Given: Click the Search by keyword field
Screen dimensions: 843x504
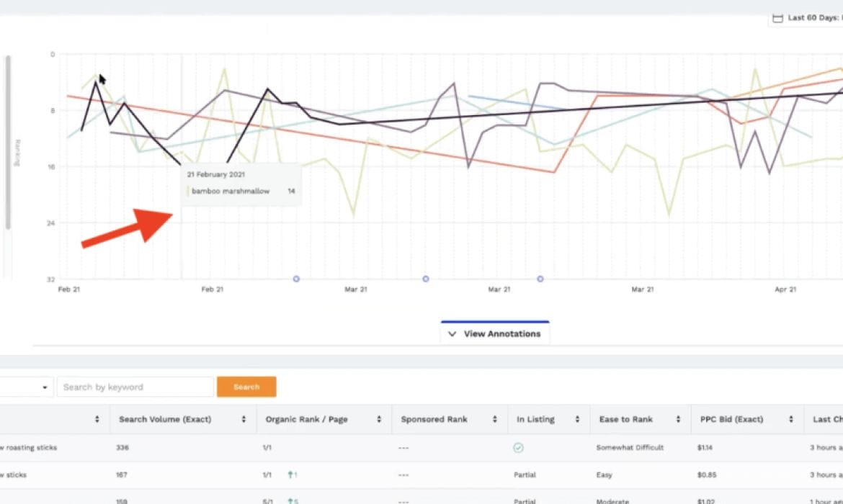Looking at the screenshot, I should point(135,387).
